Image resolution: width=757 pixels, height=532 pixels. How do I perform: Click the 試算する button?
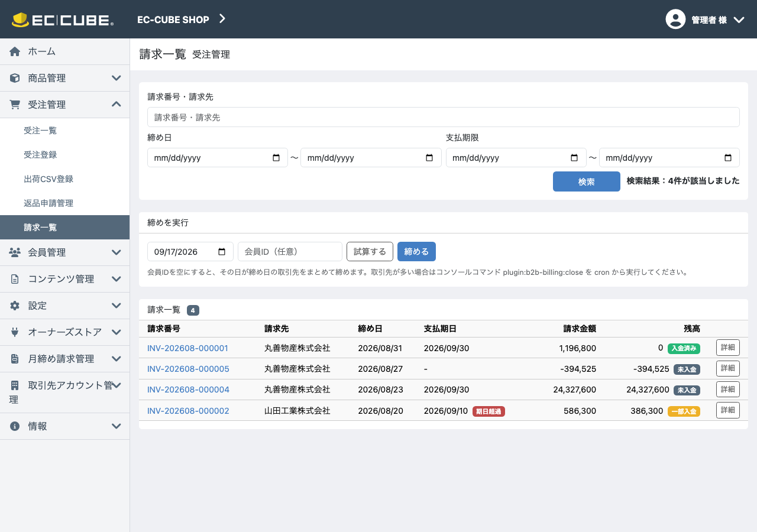pyautogui.click(x=370, y=252)
